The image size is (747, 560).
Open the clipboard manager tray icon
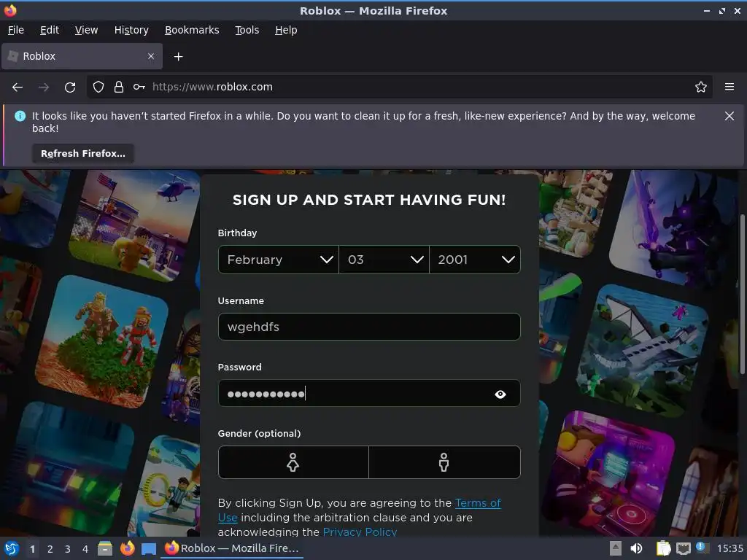663,548
